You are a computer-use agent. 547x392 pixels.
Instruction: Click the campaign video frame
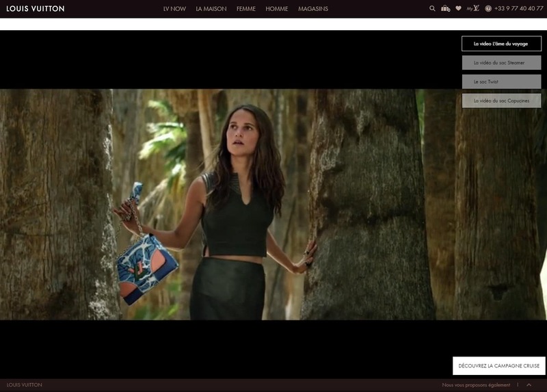pyautogui.click(x=273, y=205)
